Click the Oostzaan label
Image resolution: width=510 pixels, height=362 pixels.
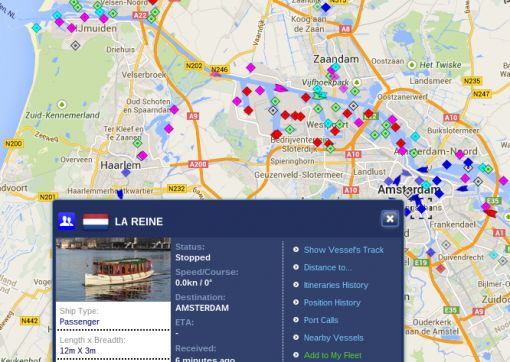(387, 61)
